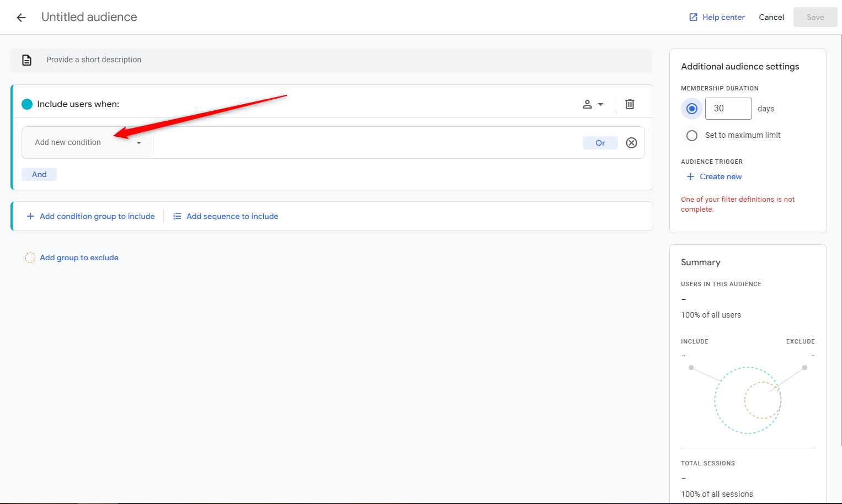Click the back arrow icon
This screenshot has width=842, height=504.
(21, 18)
